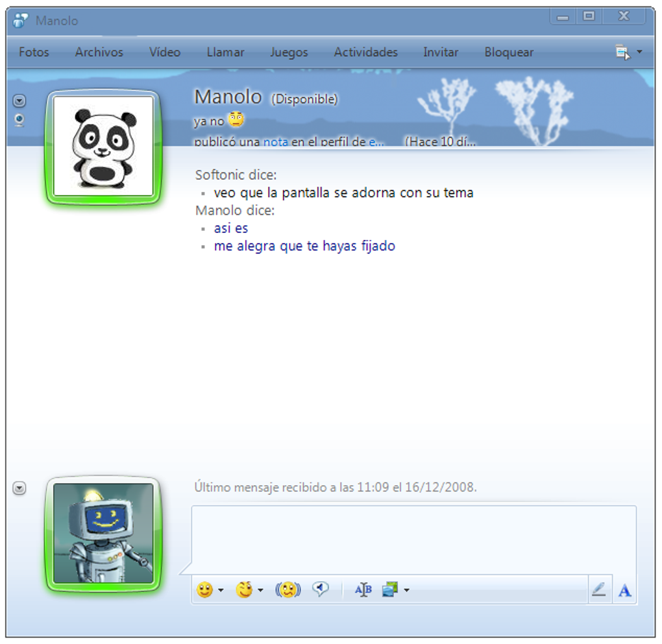Collapse Manolo's display picture options
The width and height of the screenshot is (662, 644).
19,101
